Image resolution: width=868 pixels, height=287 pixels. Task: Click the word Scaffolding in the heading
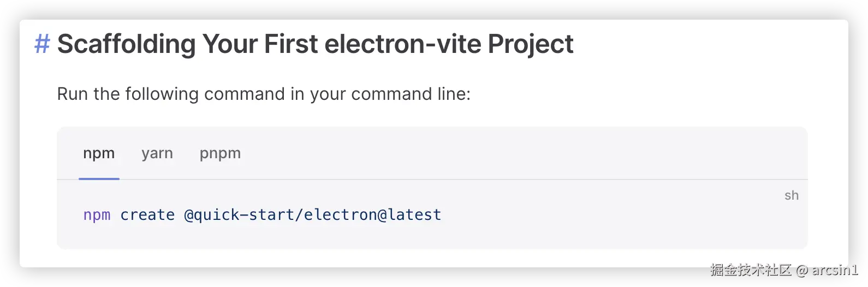coord(126,44)
